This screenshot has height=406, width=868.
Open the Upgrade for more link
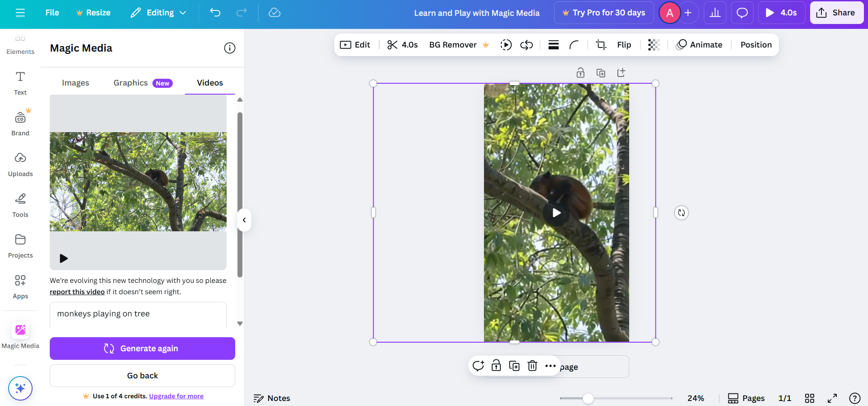click(x=176, y=396)
